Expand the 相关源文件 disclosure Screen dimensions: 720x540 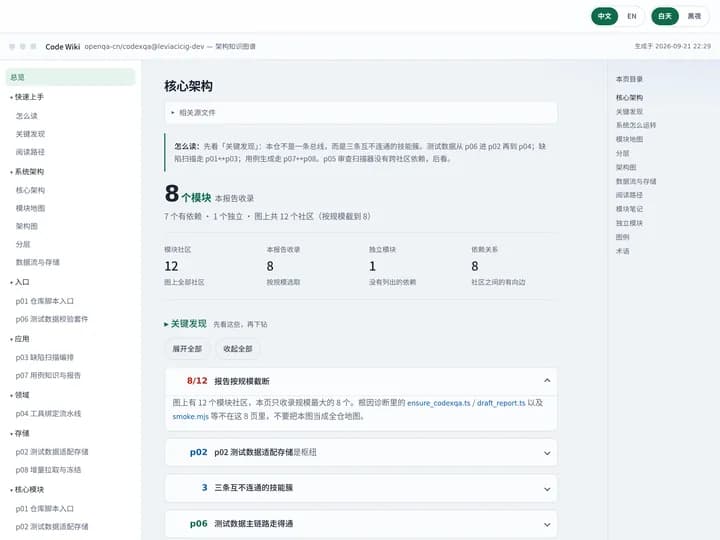pyautogui.click(x=361, y=112)
